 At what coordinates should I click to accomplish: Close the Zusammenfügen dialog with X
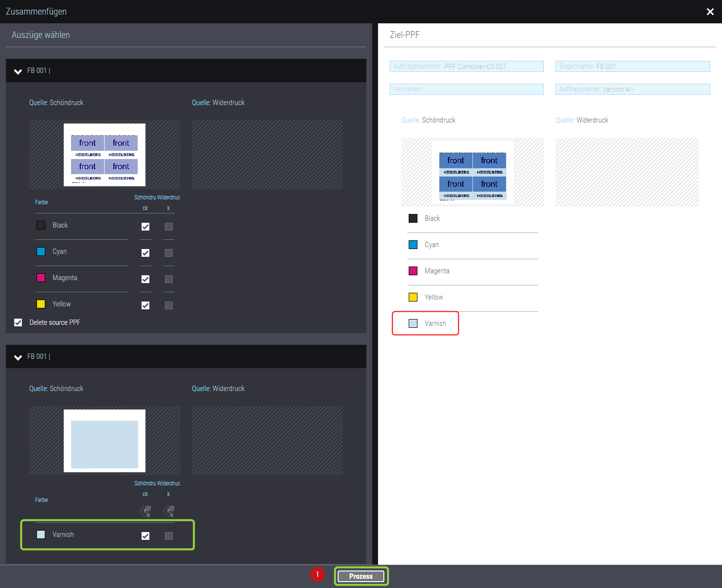coord(710,12)
